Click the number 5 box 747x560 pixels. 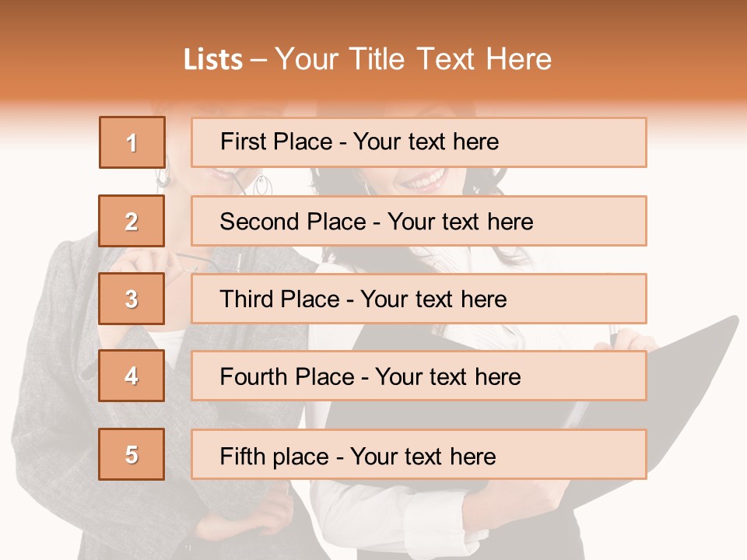click(132, 454)
